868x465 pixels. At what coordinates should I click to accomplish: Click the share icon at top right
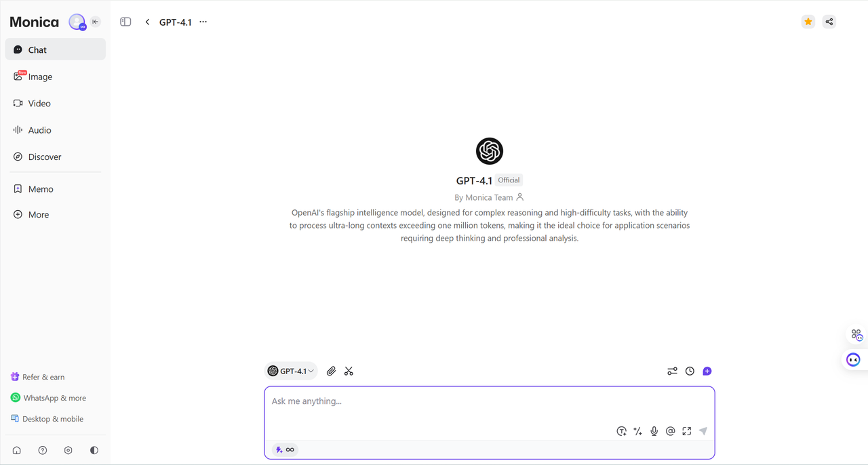click(829, 22)
